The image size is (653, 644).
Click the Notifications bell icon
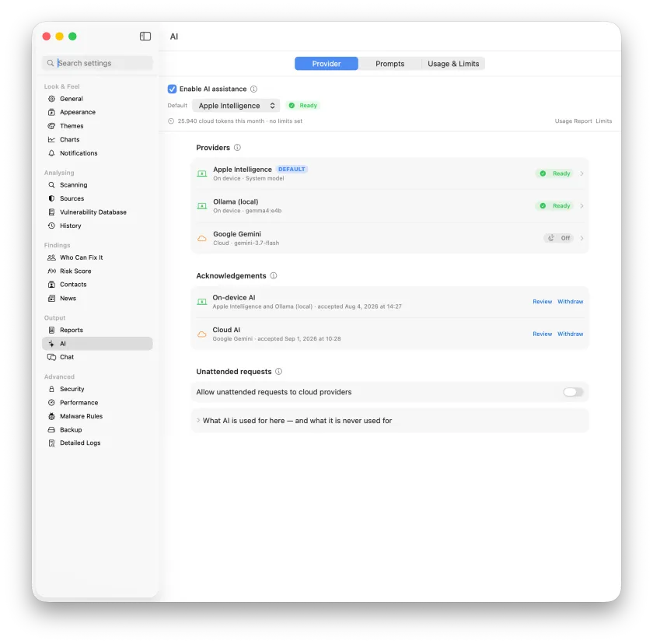tap(51, 153)
